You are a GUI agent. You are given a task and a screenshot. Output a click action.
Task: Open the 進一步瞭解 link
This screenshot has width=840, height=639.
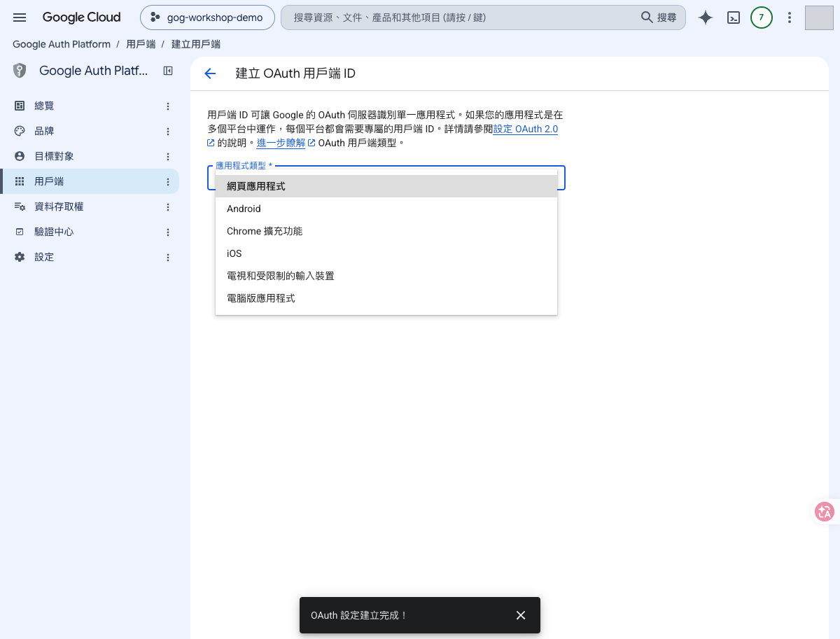(x=281, y=143)
